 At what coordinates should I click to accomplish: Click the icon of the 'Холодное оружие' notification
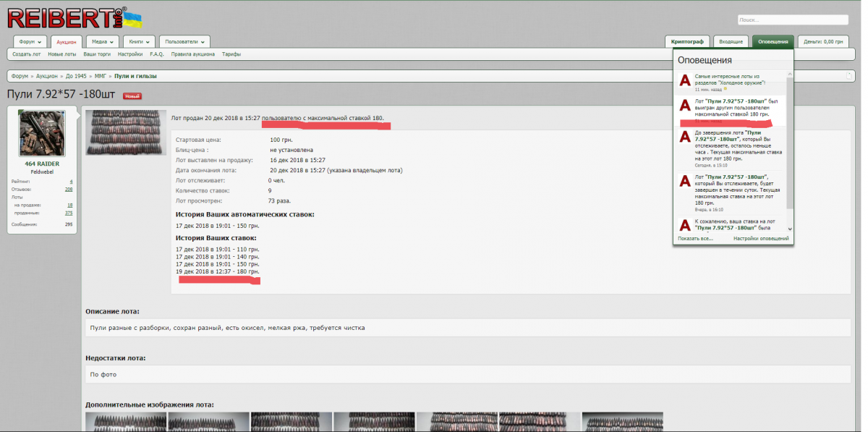685,80
